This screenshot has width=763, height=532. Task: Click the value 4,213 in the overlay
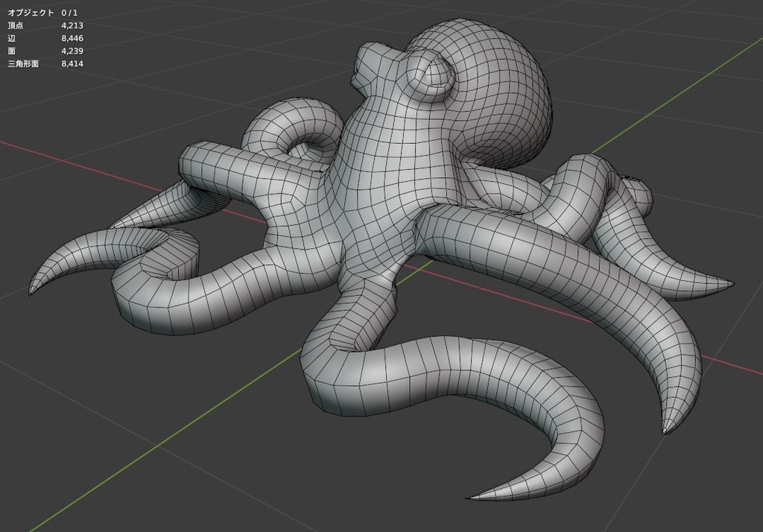click(72, 25)
